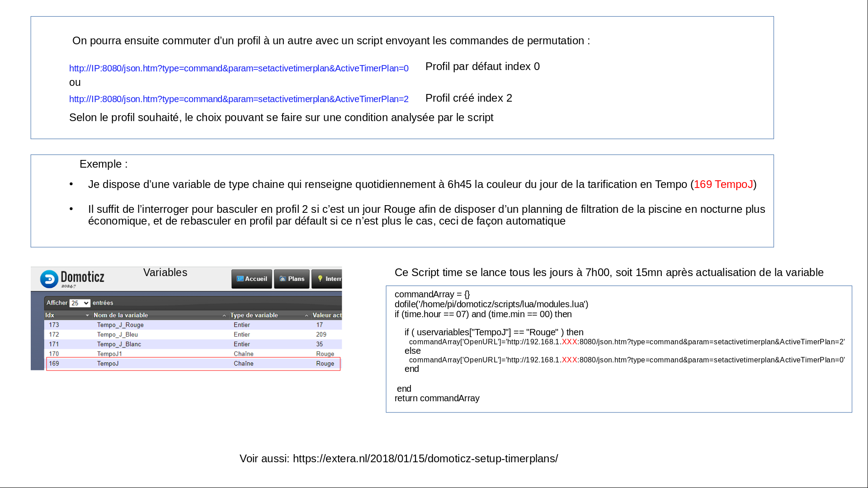Viewport: 868px width, 488px height.
Task: Click the red 169 TempoJ text
Action: 723,184
